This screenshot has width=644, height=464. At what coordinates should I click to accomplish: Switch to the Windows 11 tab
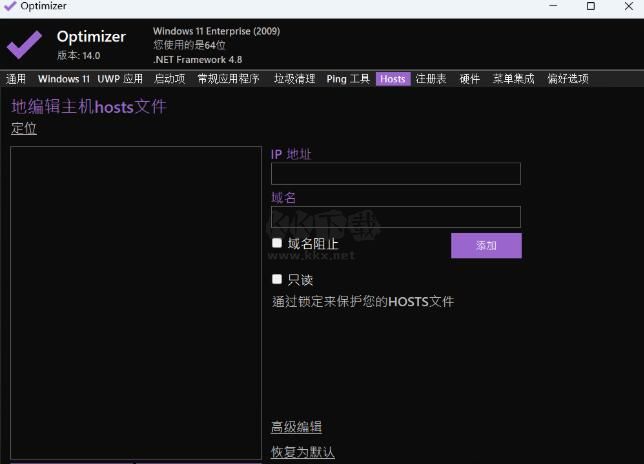pos(64,79)
